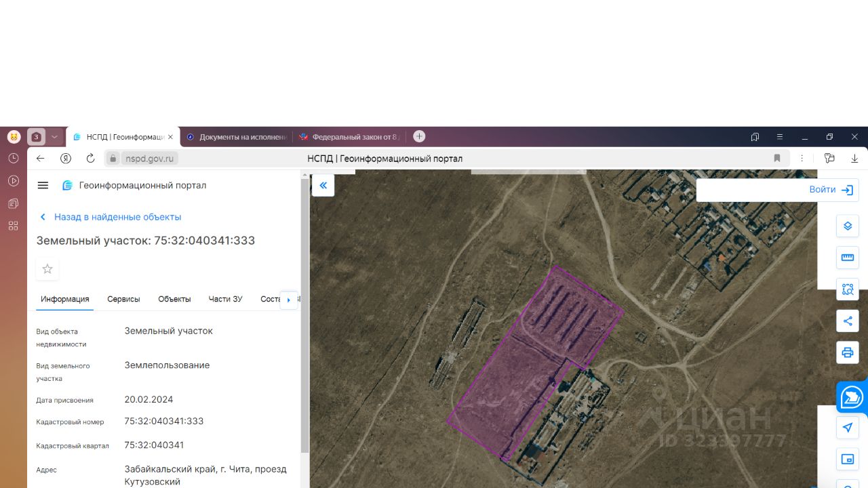Open the tab group counter showing 3

37,137
